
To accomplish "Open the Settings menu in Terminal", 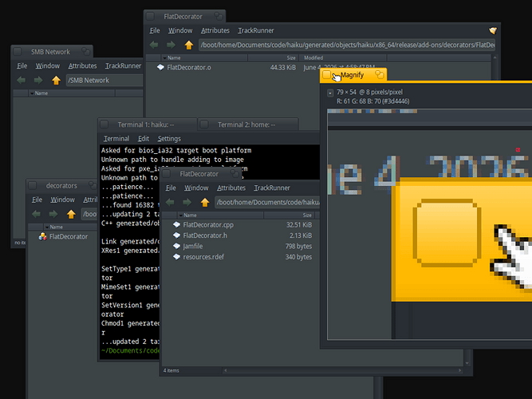I will [169, 139].
